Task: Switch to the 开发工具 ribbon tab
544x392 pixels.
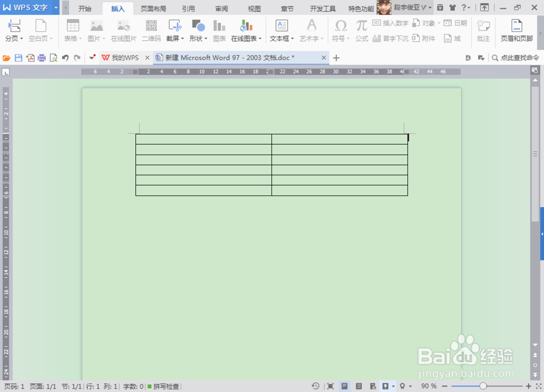Action: [323, 9]
